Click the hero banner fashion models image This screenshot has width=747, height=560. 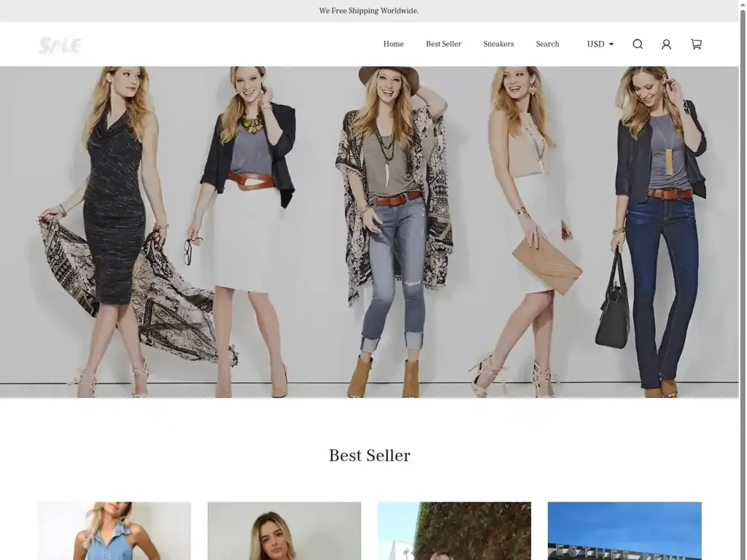click(x=369, y=232)
